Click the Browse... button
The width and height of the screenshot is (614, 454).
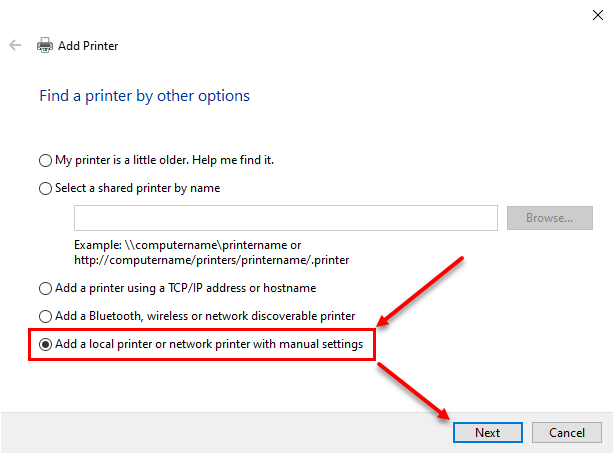click(x=550, y=218)
